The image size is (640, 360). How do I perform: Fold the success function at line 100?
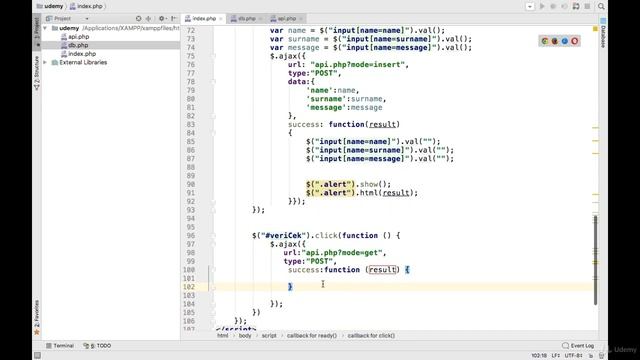tap(213, 270)
